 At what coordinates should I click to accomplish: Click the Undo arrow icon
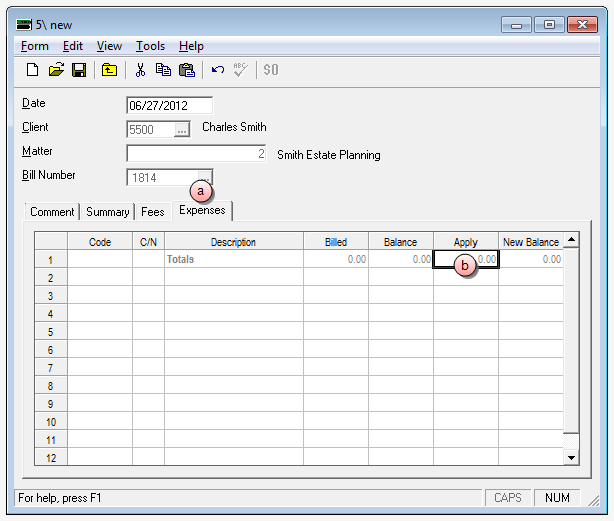click(218, 70)
